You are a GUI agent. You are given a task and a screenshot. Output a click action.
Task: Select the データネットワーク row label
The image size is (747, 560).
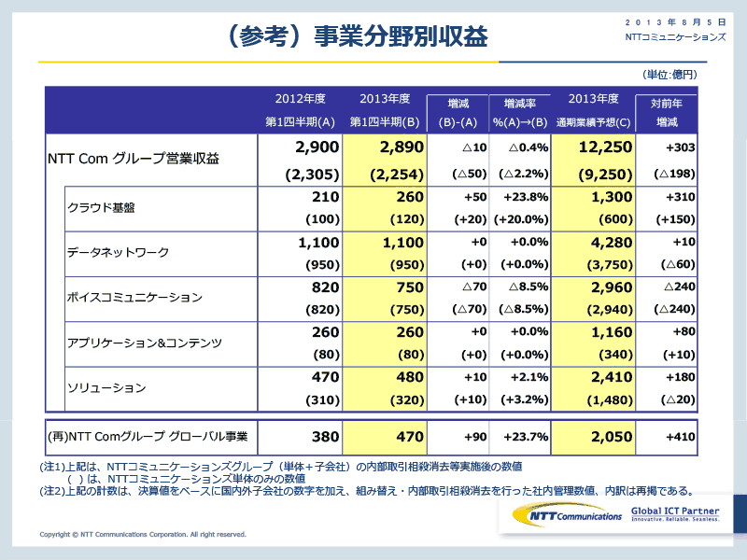pos(119,252)
